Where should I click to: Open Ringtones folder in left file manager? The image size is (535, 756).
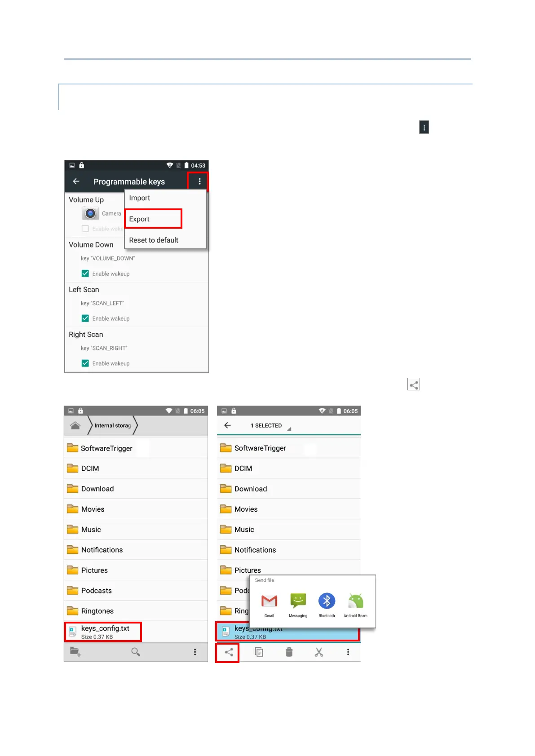136,611
